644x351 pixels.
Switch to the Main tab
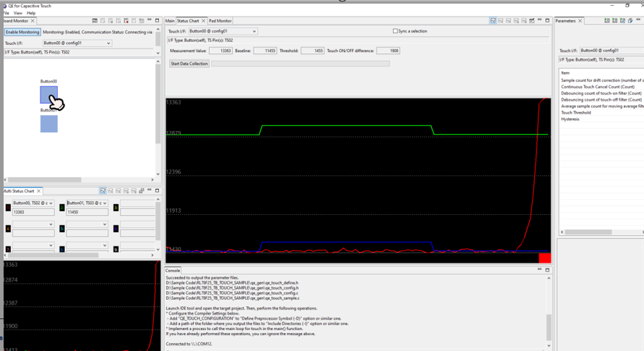(x=170, y=21)
